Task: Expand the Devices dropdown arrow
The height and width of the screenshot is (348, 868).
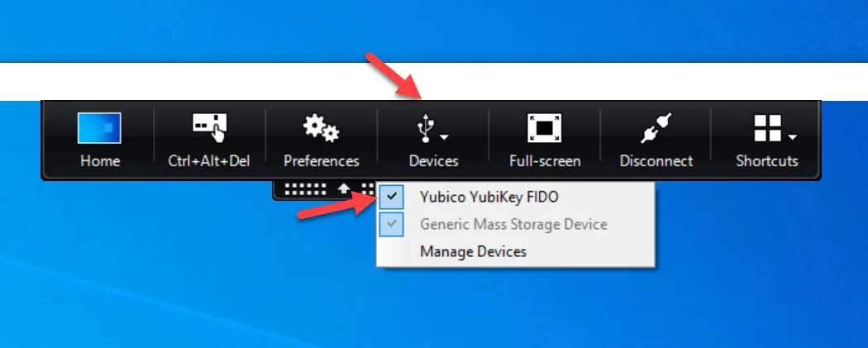Action: [444, 136]
